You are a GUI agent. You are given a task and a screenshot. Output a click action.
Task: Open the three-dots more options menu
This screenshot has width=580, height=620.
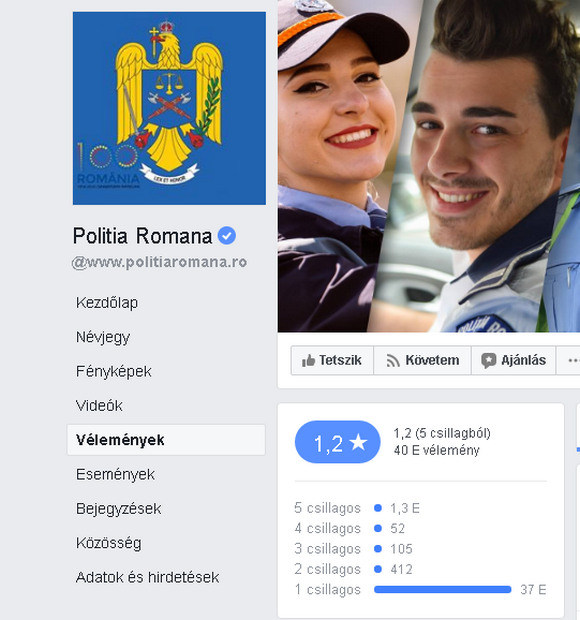(x=573, y=360)
